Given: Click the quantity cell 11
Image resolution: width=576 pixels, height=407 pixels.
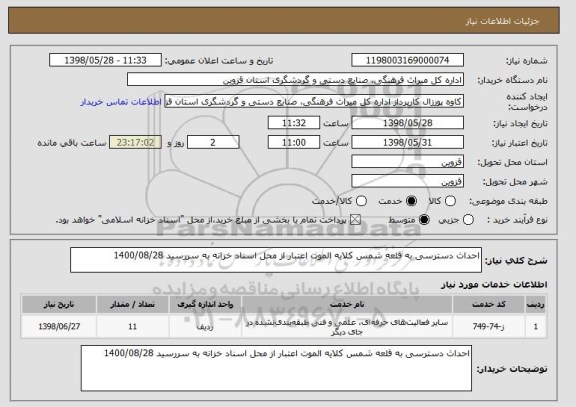Looking at the screenshot, I should 132,327.
